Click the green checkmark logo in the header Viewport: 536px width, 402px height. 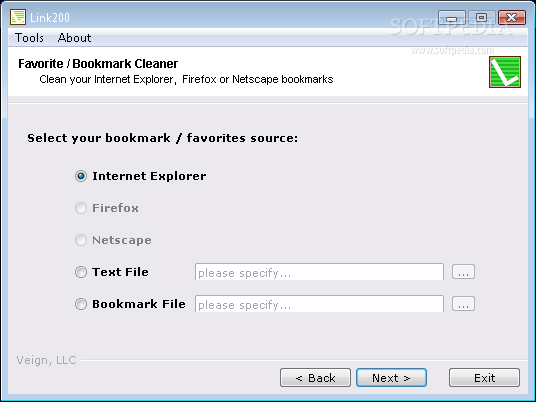(x=505, y=72)
